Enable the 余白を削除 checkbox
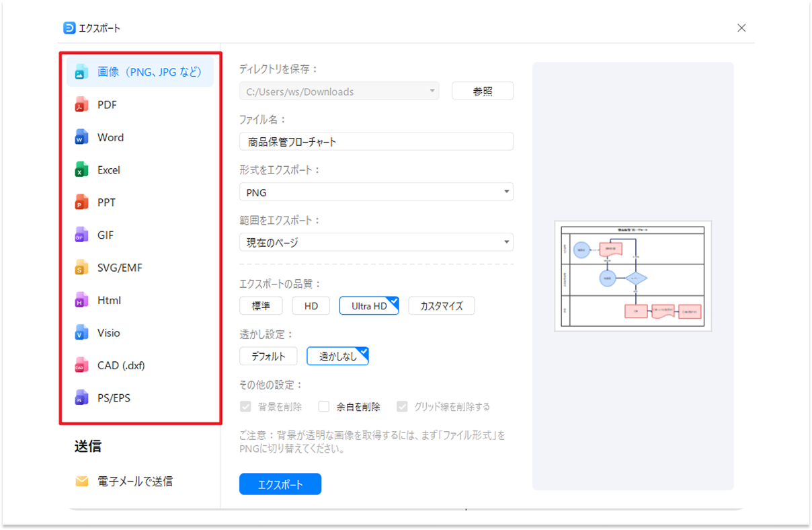 tap(323, 406)
